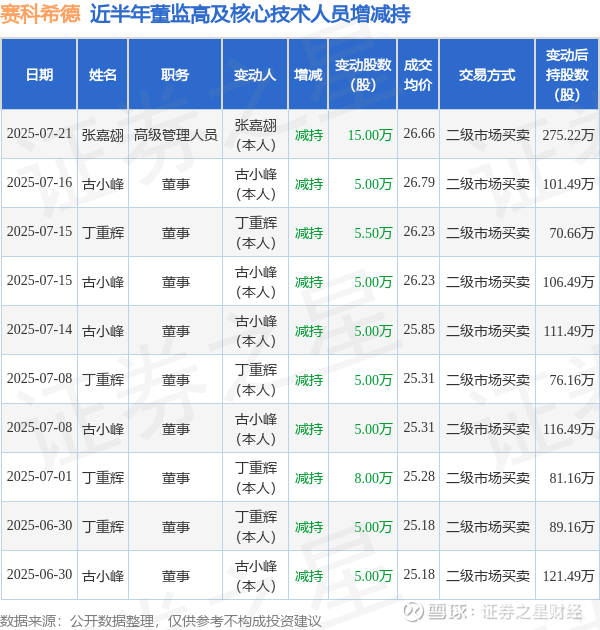This screenshot has width=600, height=630.
Task: Click 丁重辉 name in the 70.66万 row
Action: [103, 233]
